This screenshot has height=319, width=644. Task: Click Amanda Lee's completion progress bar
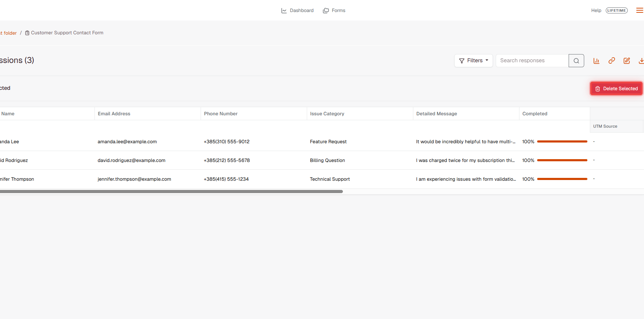[x=562, y=141]
